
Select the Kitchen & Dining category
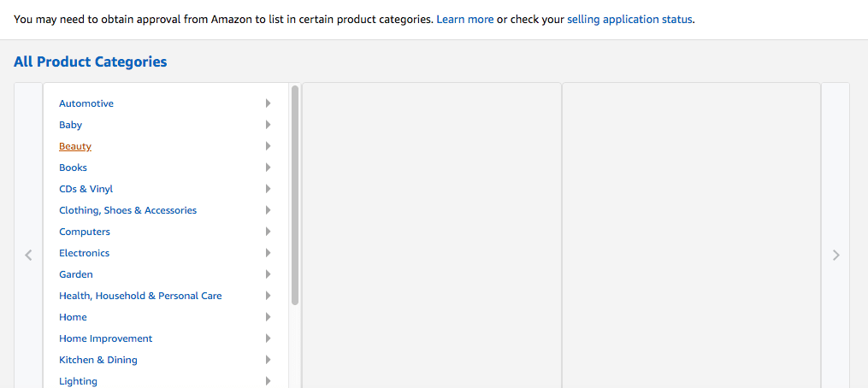[97, 360]
